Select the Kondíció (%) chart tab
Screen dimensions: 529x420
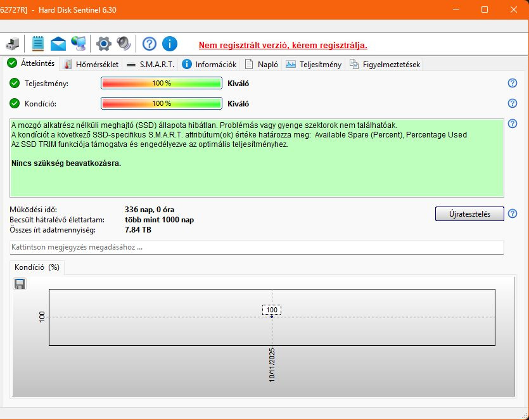coord(37,267)
